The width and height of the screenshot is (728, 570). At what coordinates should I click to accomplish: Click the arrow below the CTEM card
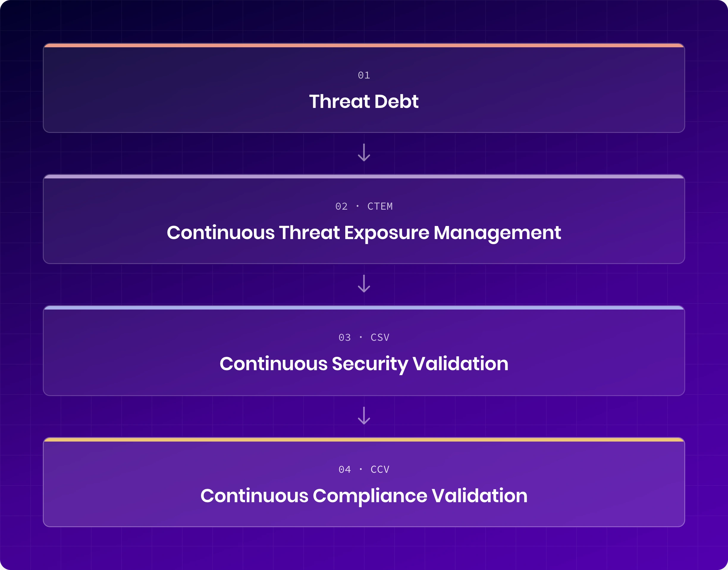click(x=364, y=284)
